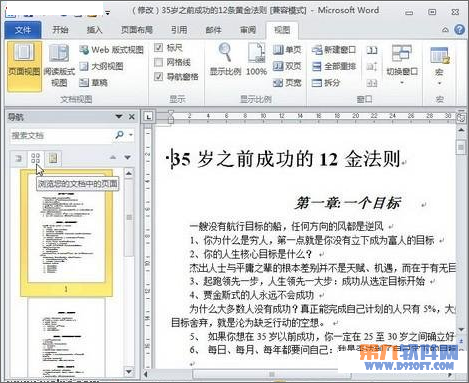Open Quick Access Toolbar customize dropdown
Image resolution: width=469 pixels, height=383 pixels.
(x=108, y=13)
